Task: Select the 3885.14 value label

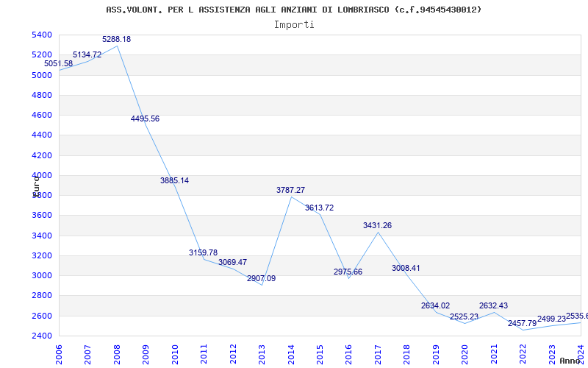Action: pos(175,180)
